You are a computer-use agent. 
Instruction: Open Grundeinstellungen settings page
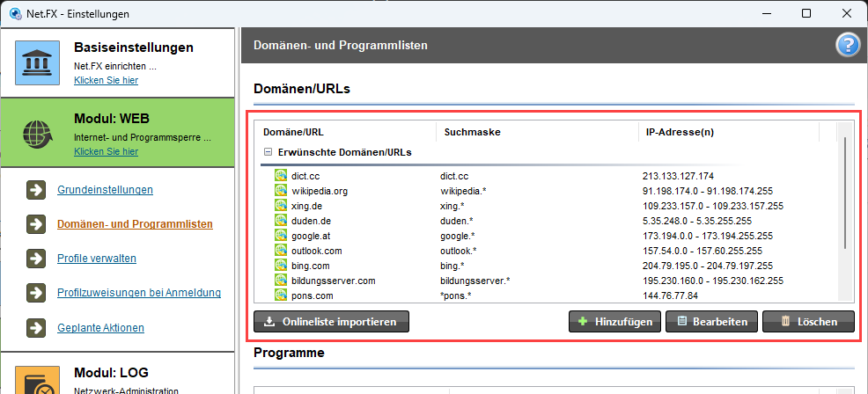tap(105, 190)
